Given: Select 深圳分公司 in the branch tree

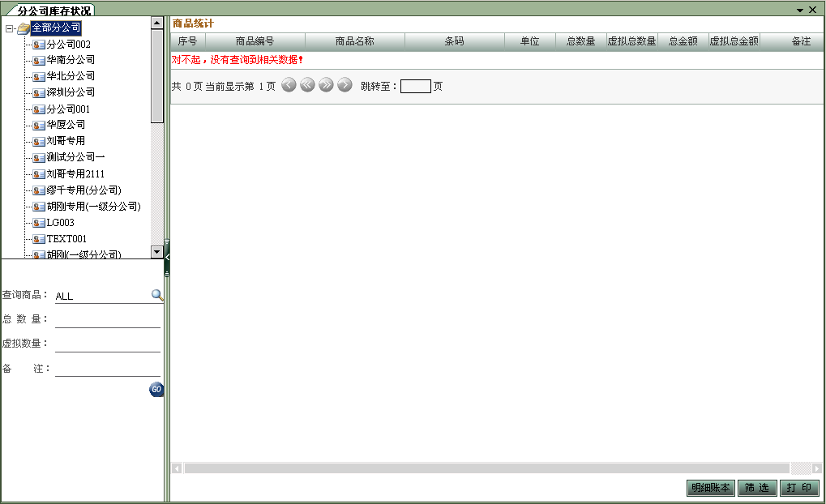Looking at the screenshot, I should coord(69,92).
